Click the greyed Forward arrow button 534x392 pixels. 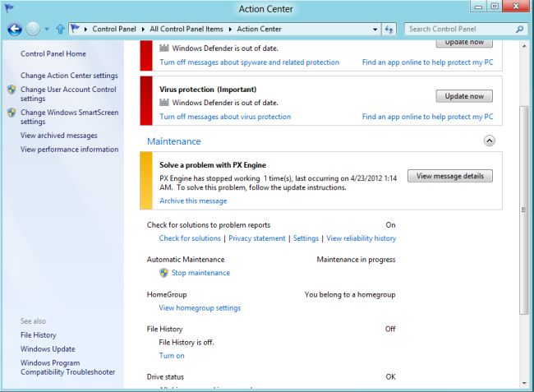33,30
